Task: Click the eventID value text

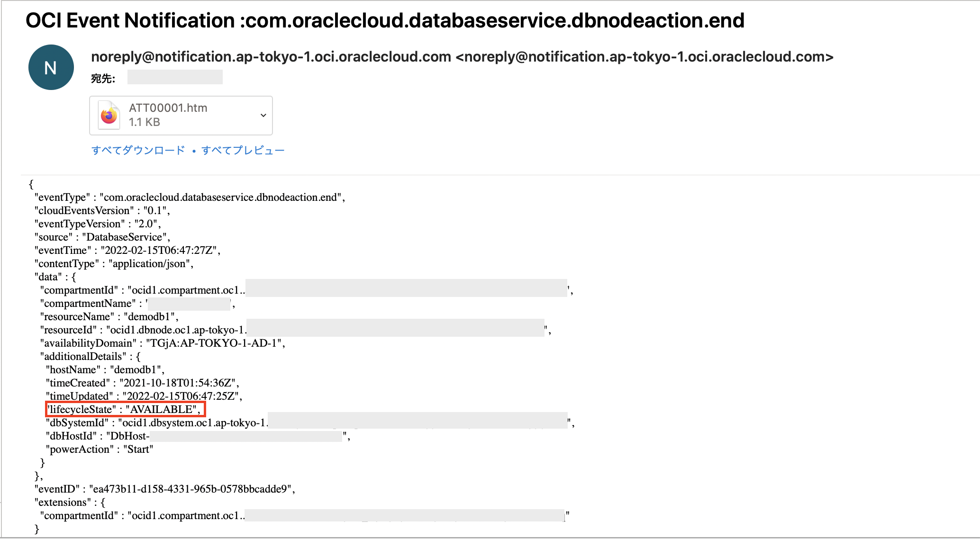Action: 191,489
